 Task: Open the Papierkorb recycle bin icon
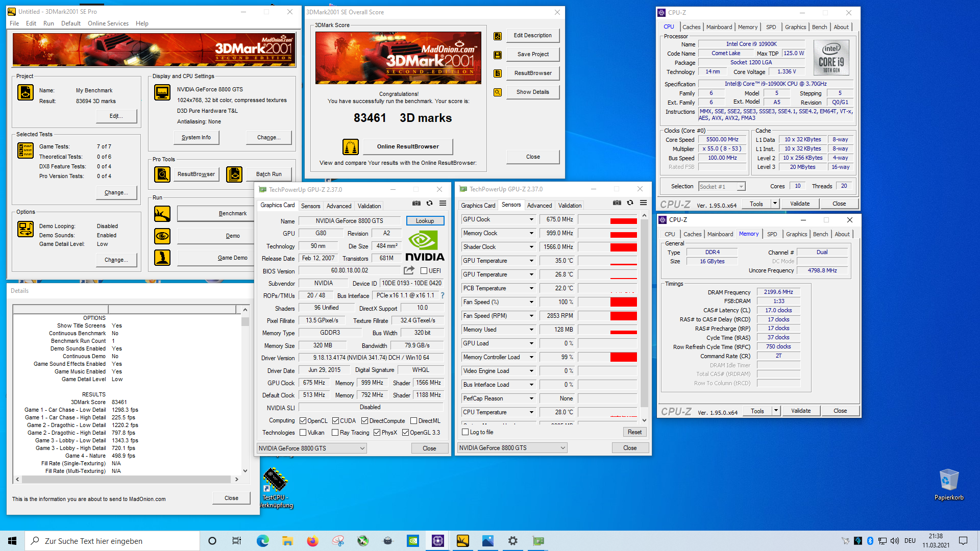[949, 485]
